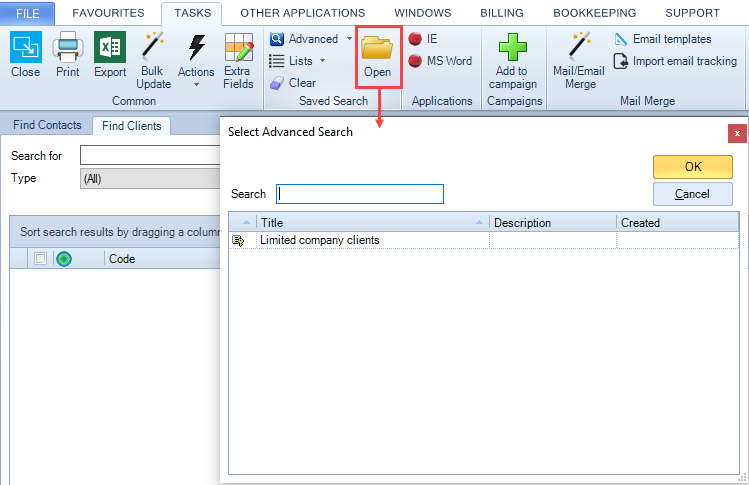Open the Lists menu
749x485 pixels.
pyautogui.click(x=297, y=61)
